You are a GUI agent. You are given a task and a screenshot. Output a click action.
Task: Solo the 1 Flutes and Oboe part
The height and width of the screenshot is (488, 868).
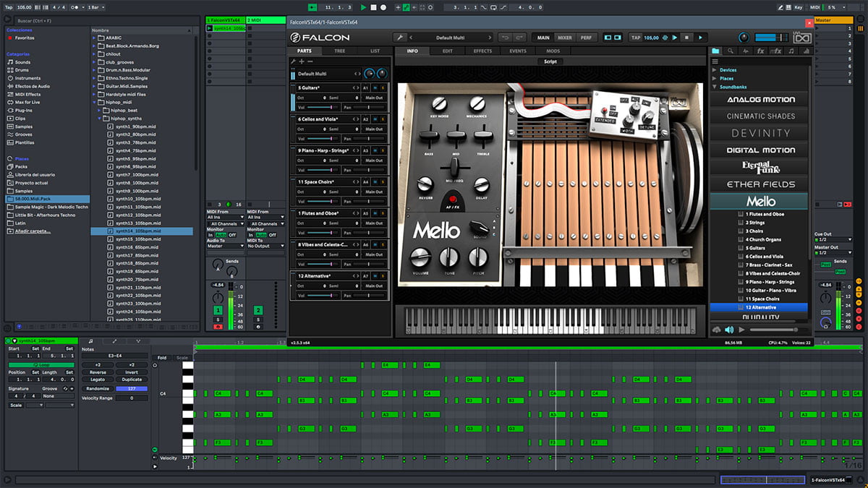[384, 213]
